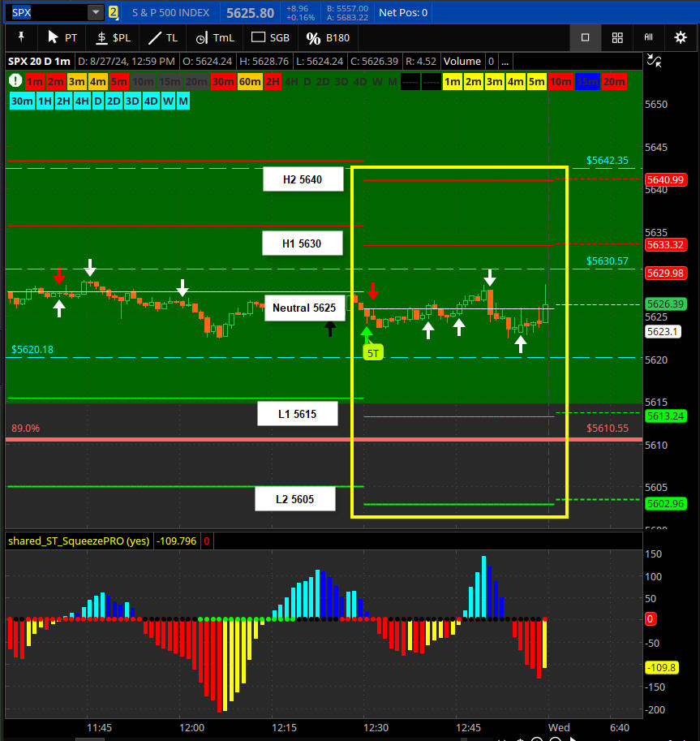
Task: Click the expand arrows icon beside chart header
Action: (655, 61)
